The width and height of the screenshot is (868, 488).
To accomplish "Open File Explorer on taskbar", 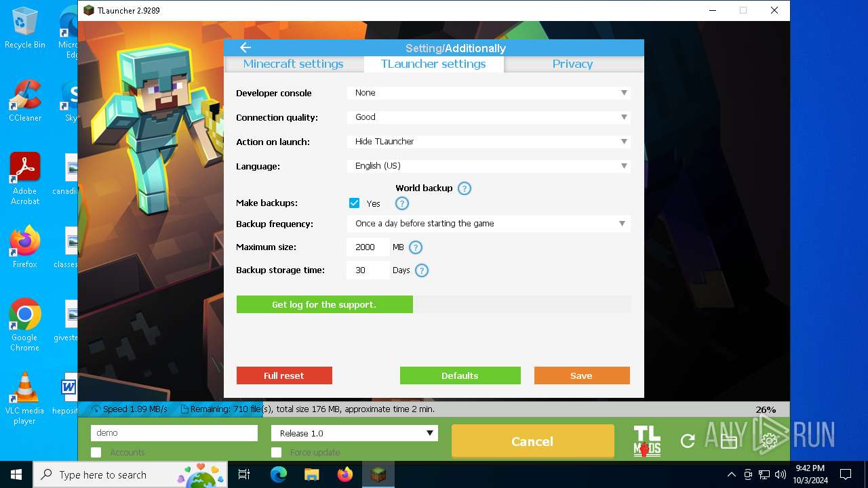I will point(312,474).
